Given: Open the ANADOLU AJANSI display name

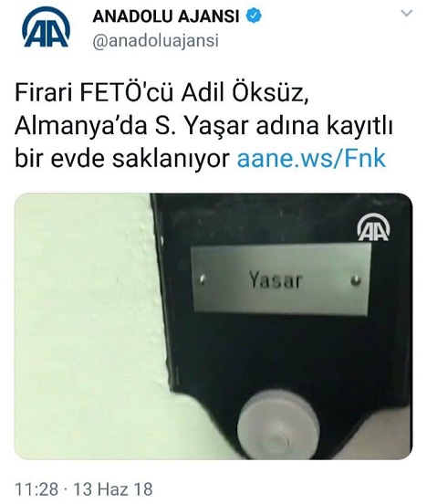Looking at the screenshot, I should [x=166, y=16].
